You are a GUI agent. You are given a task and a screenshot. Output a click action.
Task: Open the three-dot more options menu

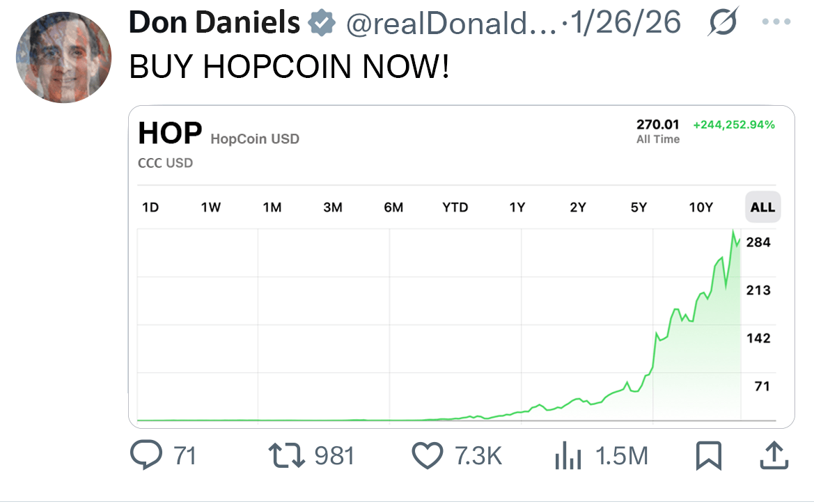point(776,22)
